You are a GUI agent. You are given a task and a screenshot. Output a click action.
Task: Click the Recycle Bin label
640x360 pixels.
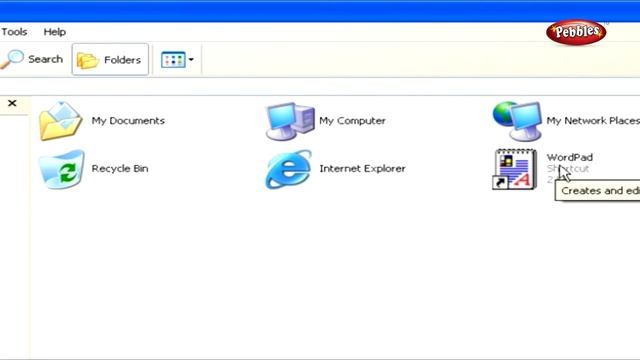click(x=120, y=169)
